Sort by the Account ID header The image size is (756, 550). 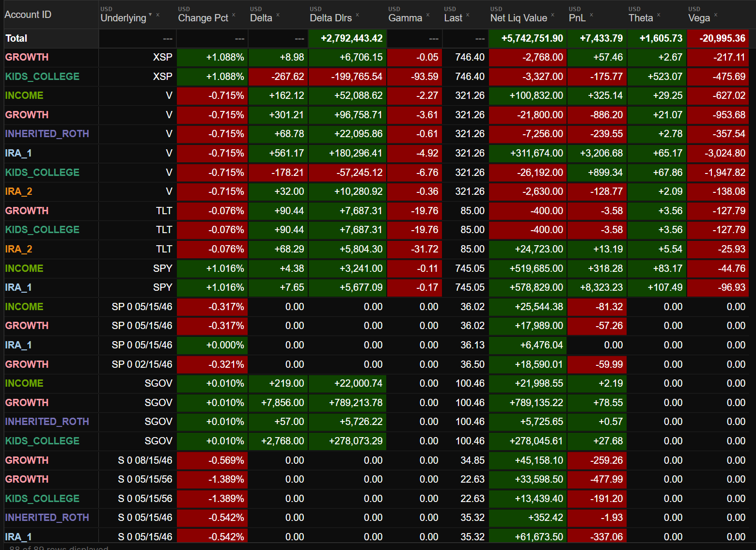click(28, 15)
